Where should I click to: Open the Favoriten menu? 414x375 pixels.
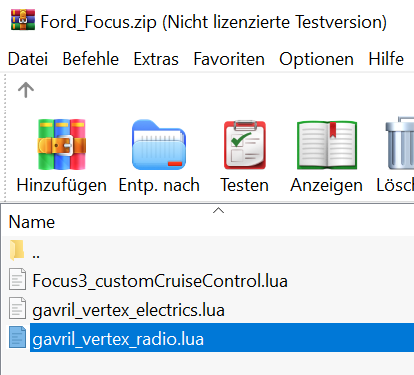click(229, 59)
